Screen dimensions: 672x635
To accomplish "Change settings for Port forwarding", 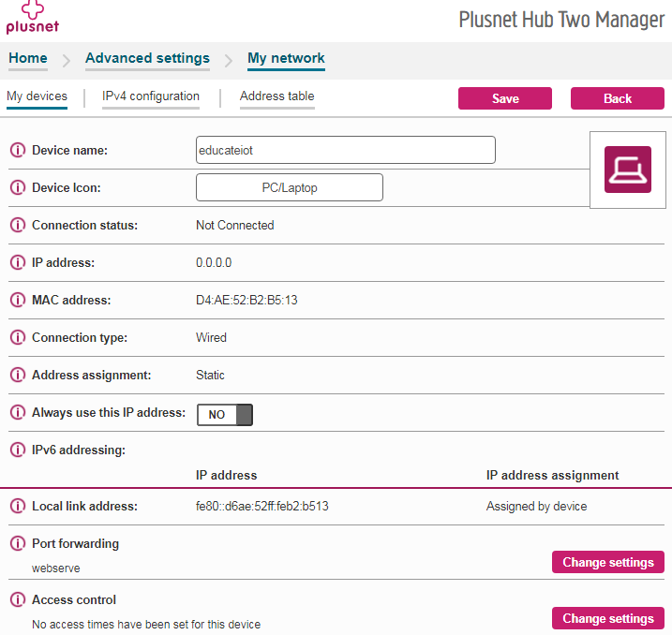I will [607, 562].
